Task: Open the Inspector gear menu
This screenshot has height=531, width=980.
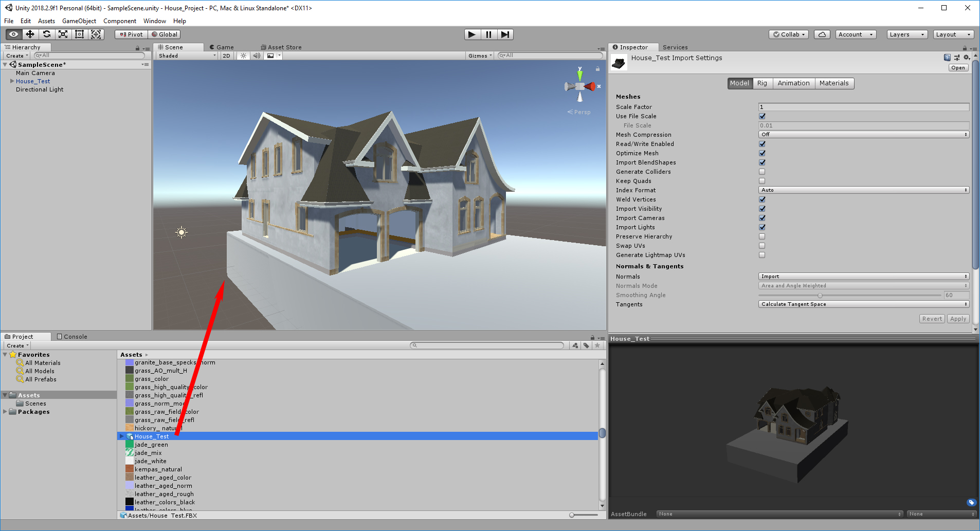Action: point(967,58)
